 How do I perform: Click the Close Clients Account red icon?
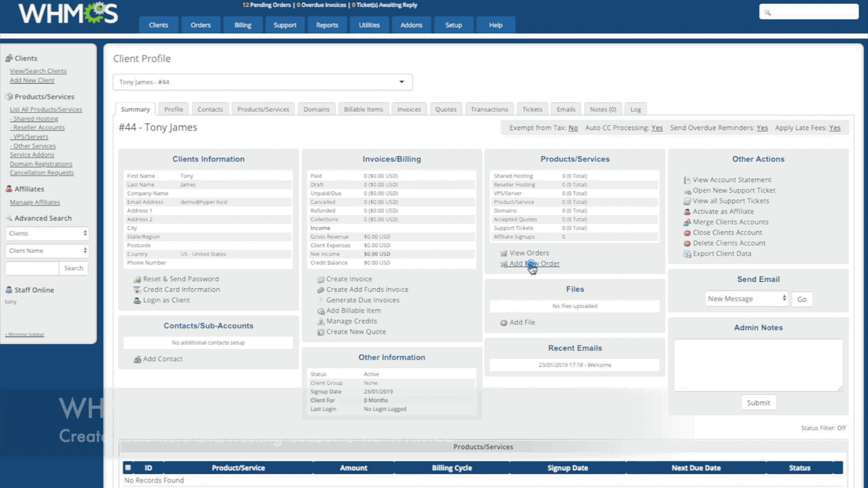[x=687, y=233]
